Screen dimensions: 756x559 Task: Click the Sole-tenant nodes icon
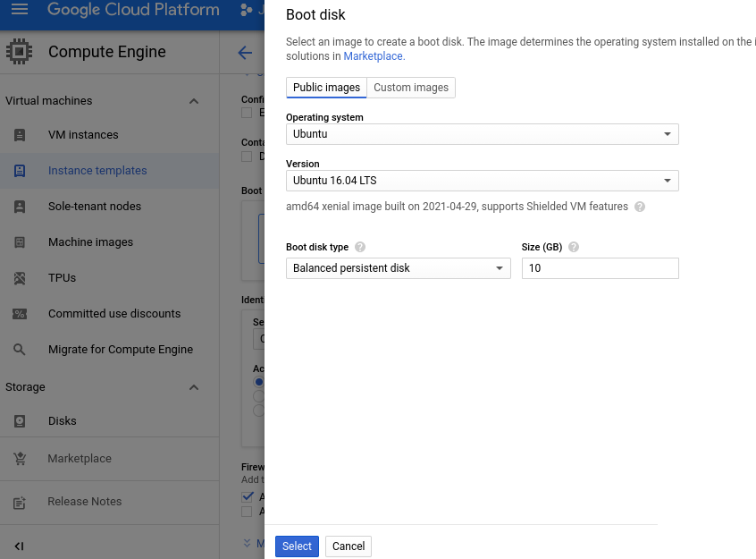pos(20,206)
